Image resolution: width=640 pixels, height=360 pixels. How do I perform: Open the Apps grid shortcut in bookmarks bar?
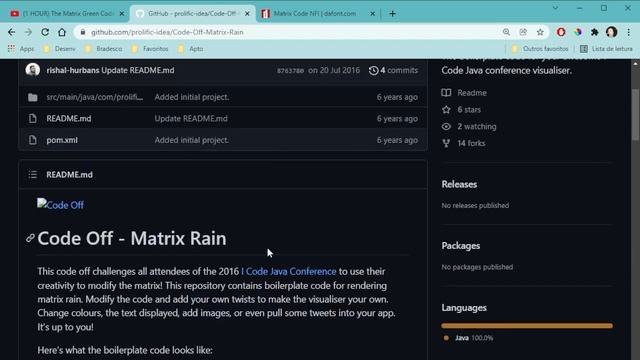pyautogui.click(x=21, y=49)
